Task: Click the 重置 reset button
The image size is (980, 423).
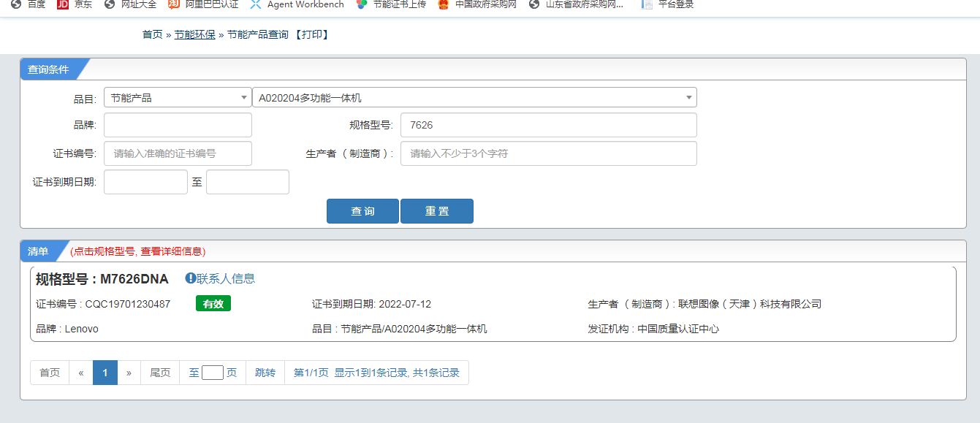Action: [437, 211]
